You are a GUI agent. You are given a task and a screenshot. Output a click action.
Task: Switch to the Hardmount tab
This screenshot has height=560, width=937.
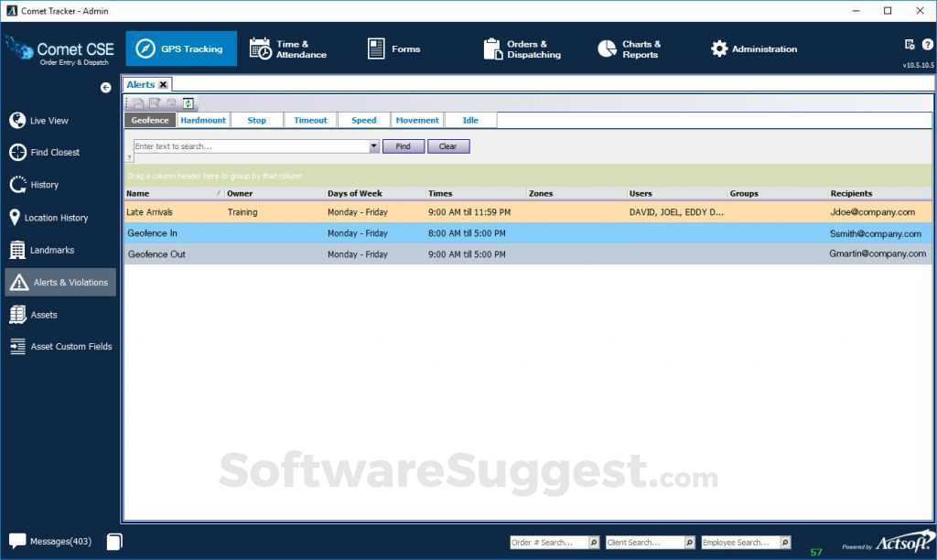[x=202, y=120]
